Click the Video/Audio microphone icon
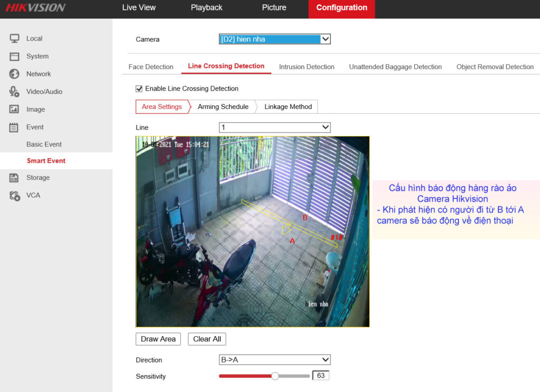 pos(15,92)
